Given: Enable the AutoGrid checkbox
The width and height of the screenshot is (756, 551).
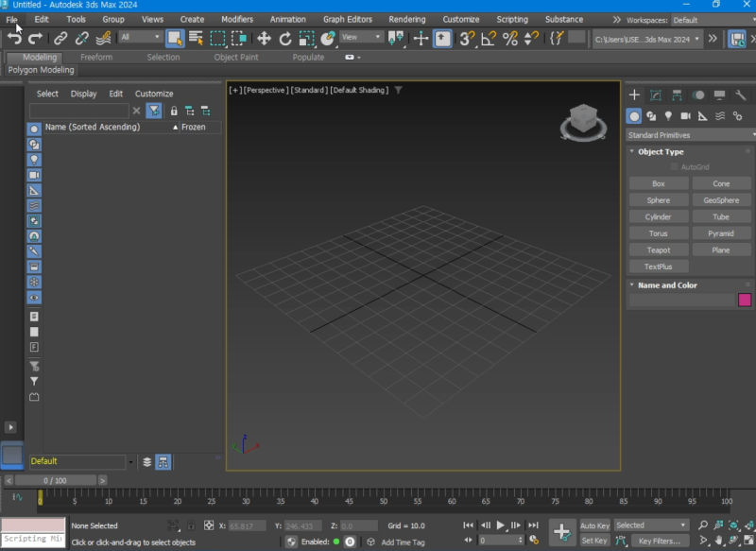Looking at the screenshot, I should point(677,166).
